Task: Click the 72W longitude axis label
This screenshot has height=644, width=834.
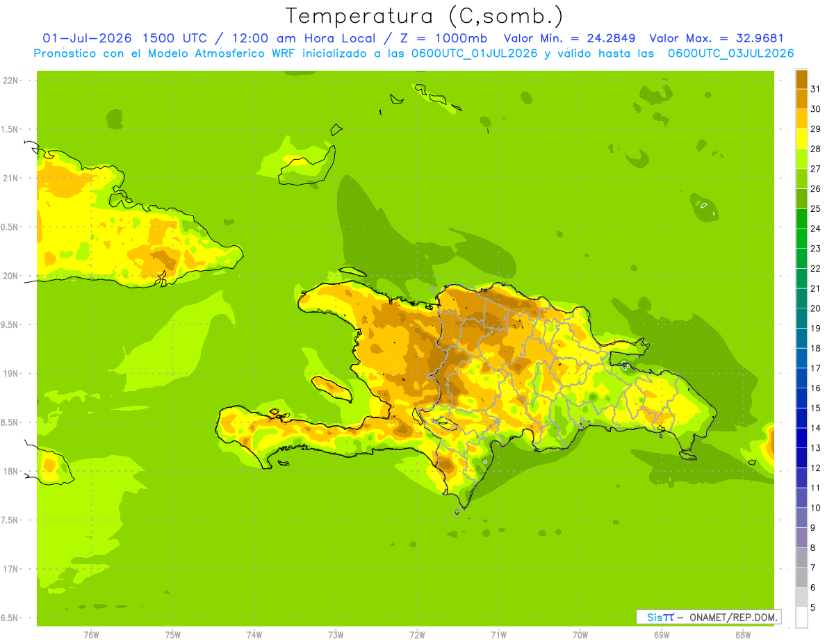Action: (417, 635)
